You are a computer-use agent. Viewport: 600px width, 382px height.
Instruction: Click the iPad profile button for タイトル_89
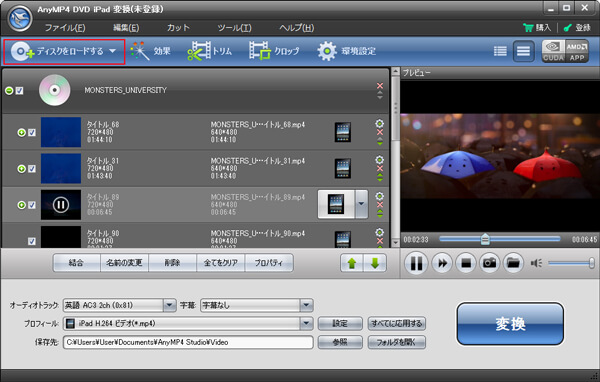(x=336, y=204)
